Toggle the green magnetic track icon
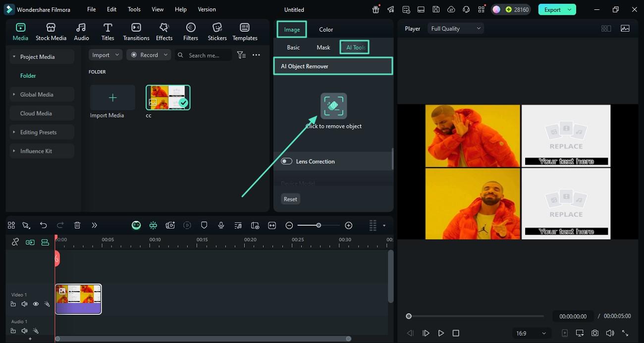Viewport: 644px width, 343px height. click(45, 242)
